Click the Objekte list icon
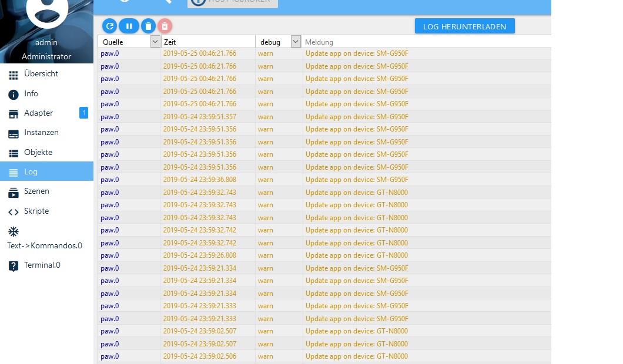Image resolution: width=623 pixels, height=364 pixels. coord(14,153)
